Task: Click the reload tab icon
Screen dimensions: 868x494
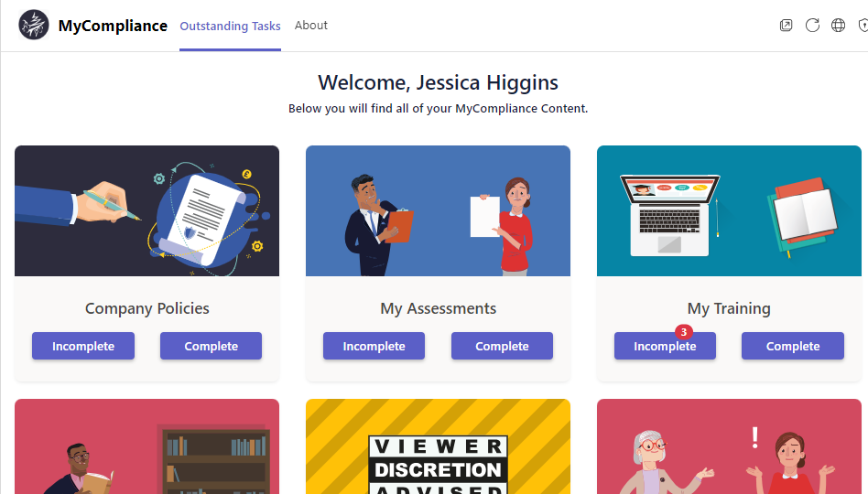Action: pos(812,25)
